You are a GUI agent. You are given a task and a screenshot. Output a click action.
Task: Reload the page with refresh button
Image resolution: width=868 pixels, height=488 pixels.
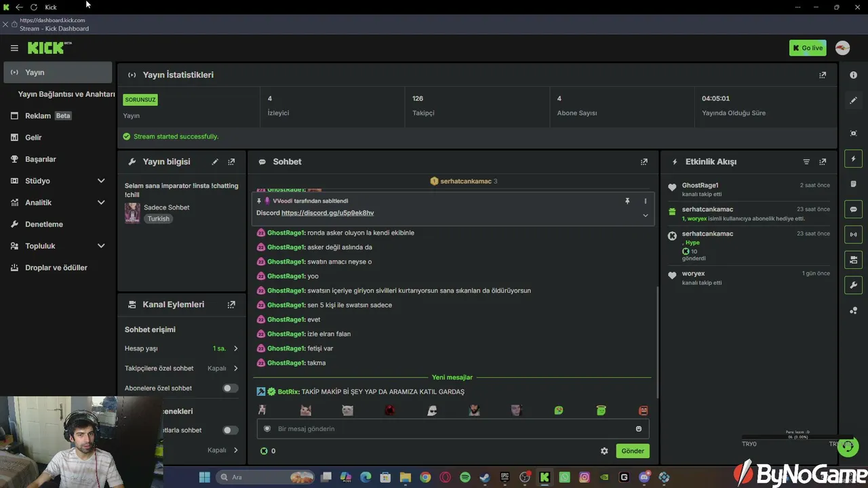pos(33,7)
